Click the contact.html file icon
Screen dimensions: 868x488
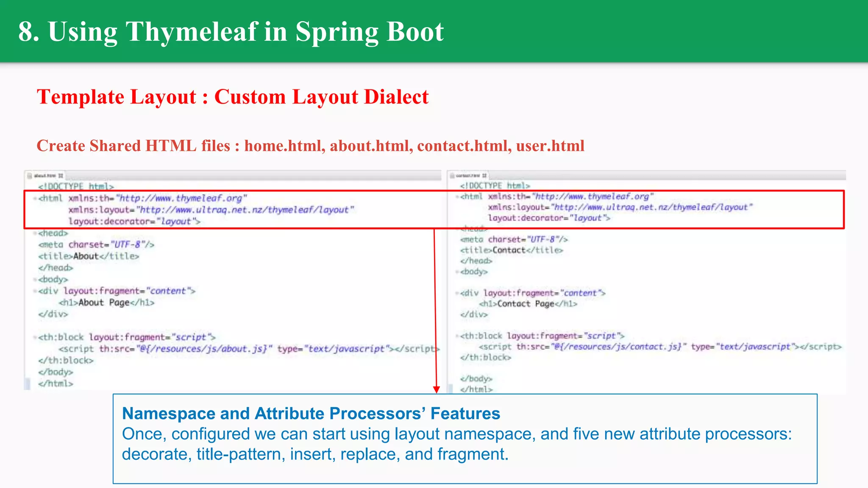click(x=452, y=175)
